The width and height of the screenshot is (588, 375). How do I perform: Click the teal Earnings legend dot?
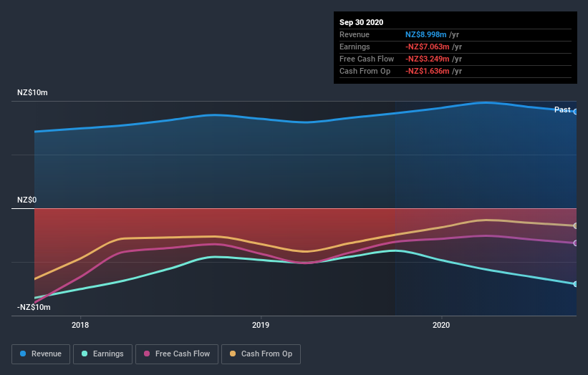click(85, 354)
